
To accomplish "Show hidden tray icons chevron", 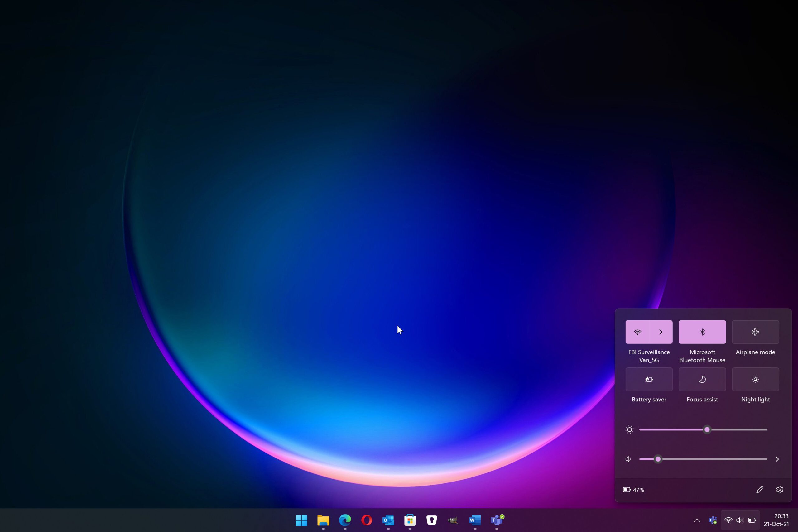I will click(697, 520).
